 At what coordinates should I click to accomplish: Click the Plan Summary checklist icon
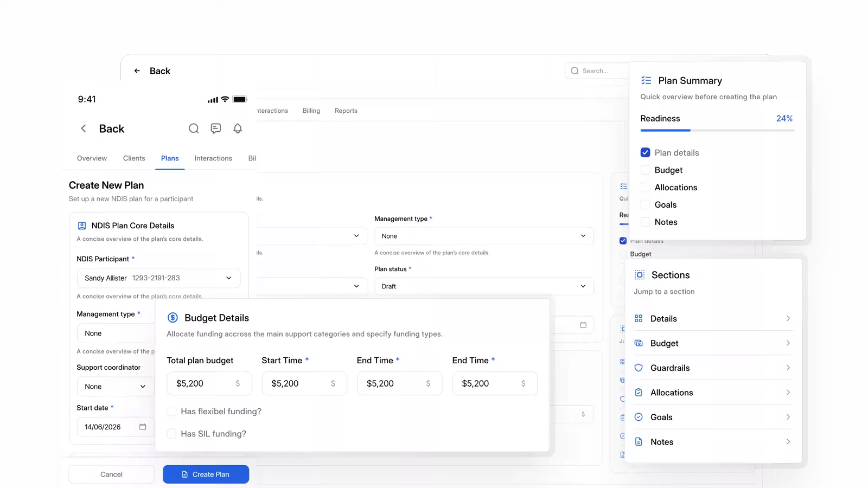(x=646, y=80)
